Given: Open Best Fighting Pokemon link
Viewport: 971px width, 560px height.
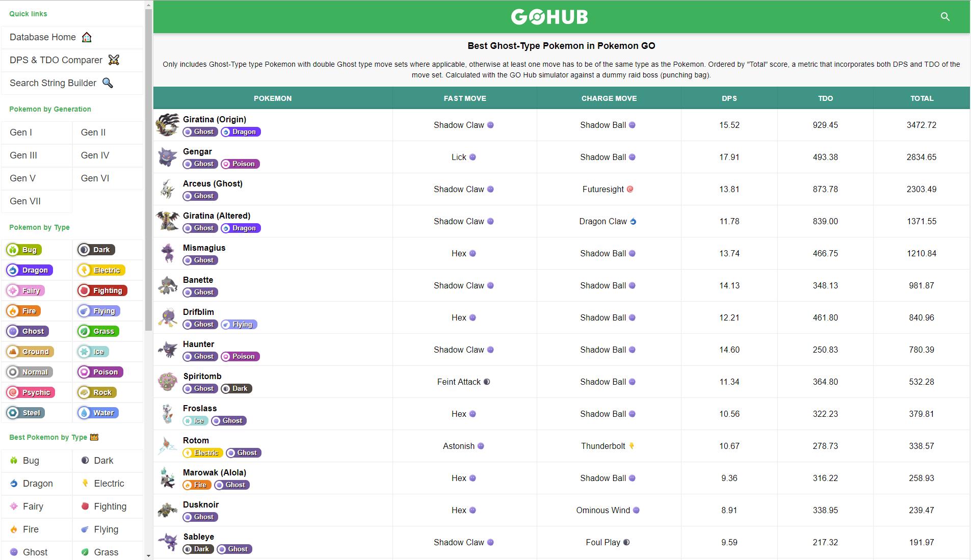Looking at the screenshot, I should [x=108, y=506].
